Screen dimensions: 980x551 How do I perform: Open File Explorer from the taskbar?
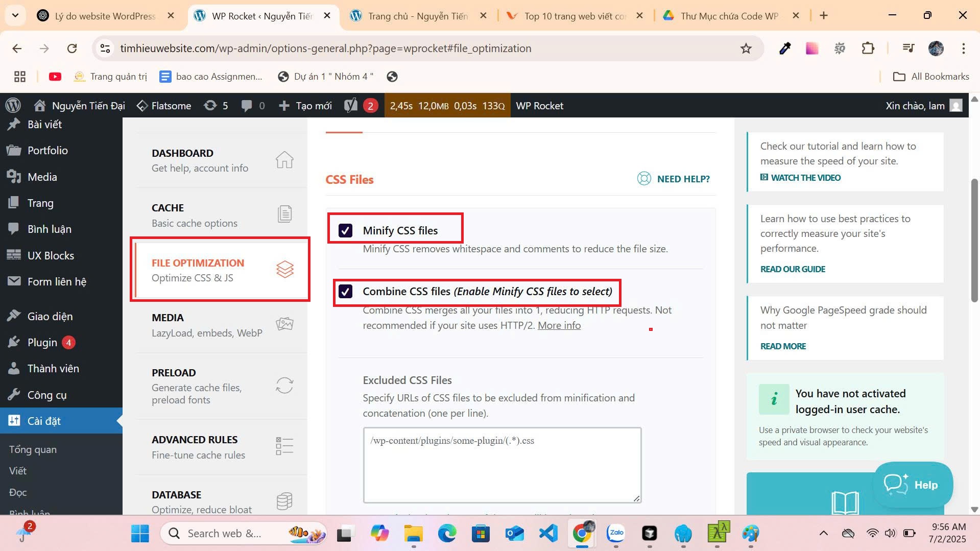pyautogui.click(x=414, y=533)
